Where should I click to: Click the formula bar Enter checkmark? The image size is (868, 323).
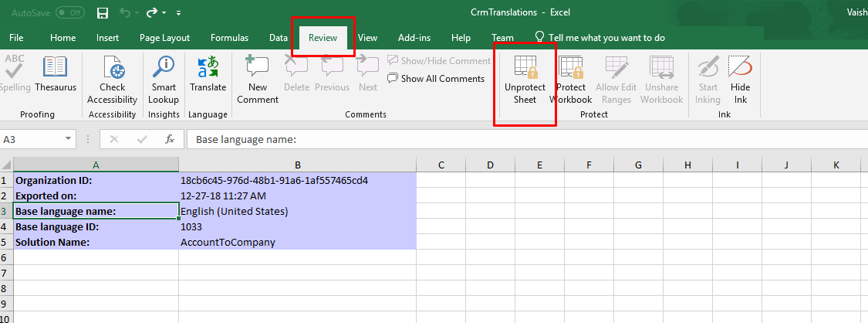(x=142, y=140)
